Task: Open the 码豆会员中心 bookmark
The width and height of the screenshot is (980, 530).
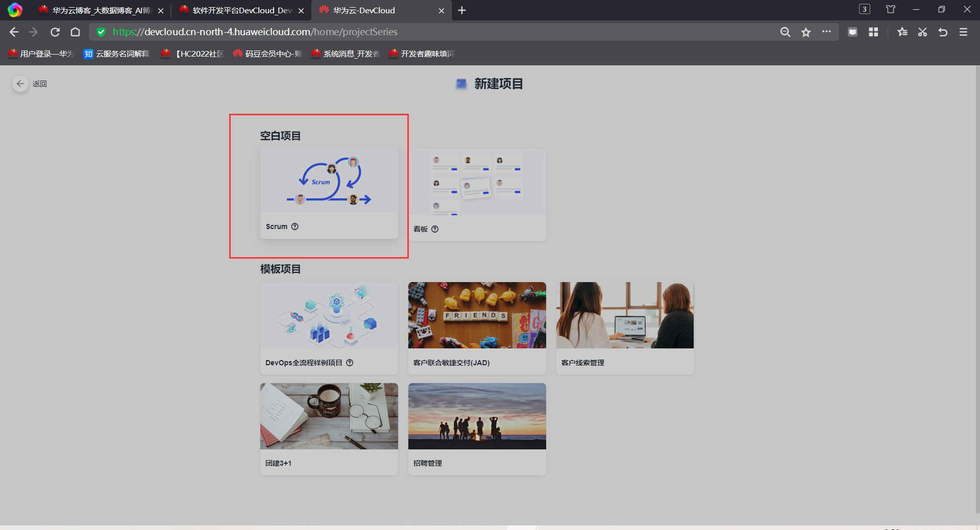Action: click(x=267, y=54)
